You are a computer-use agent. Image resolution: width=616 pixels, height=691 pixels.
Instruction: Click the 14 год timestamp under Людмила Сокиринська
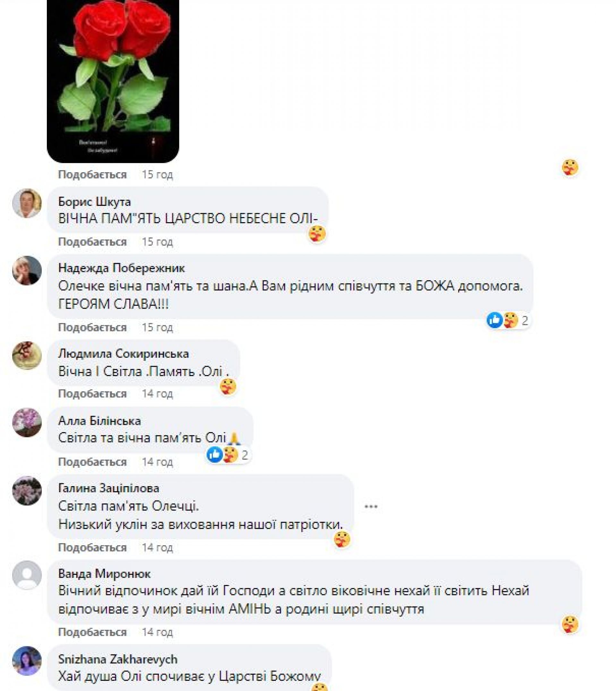click(157, 394)
